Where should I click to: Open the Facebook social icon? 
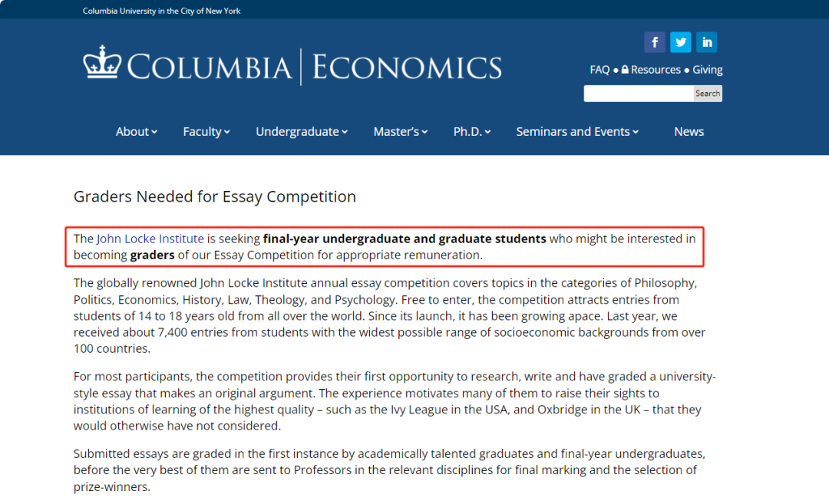[654, 42]
